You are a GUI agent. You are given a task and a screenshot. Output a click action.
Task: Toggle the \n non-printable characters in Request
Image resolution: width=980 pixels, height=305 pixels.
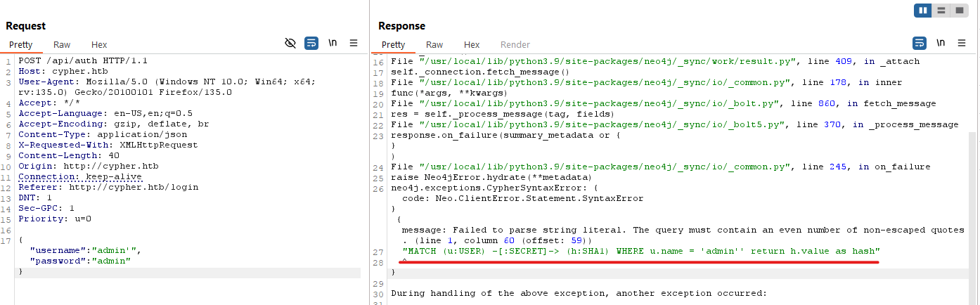tap(333, 44)
